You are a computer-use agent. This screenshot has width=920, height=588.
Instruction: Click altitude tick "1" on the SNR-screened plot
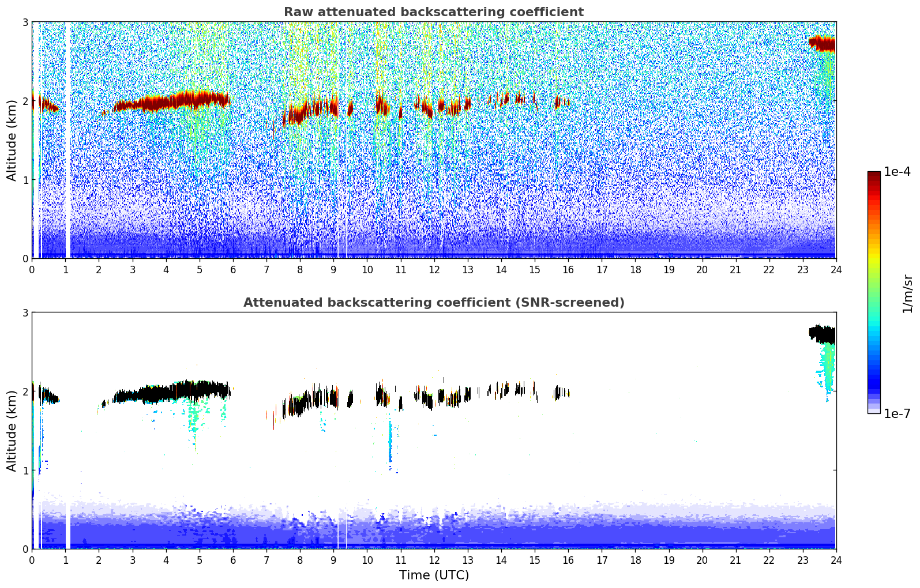25,470
